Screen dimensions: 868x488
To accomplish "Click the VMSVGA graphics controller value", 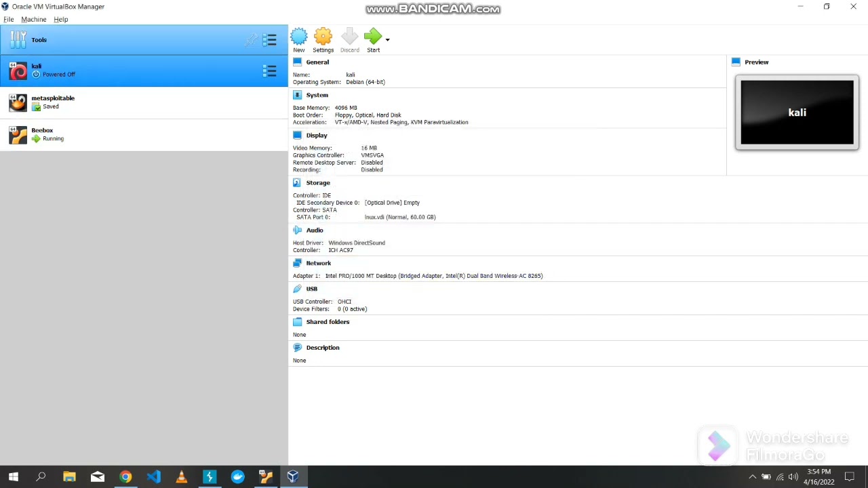I will (372, 155).
